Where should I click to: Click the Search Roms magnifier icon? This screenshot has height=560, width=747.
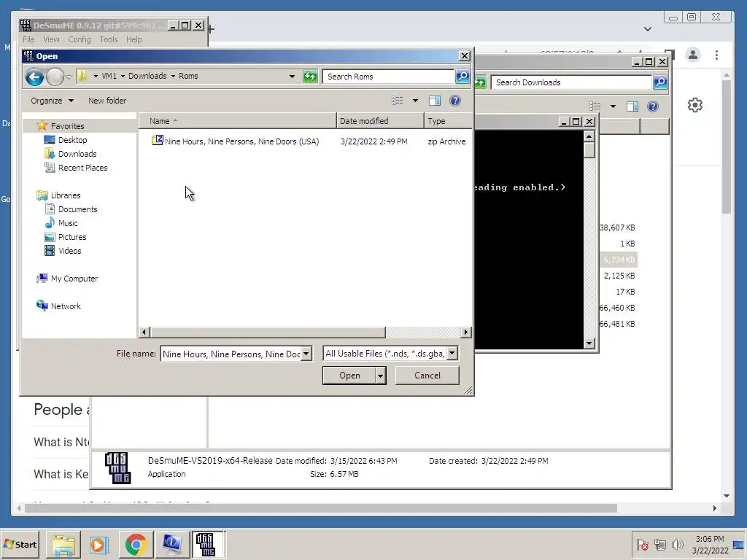[462, 76]
